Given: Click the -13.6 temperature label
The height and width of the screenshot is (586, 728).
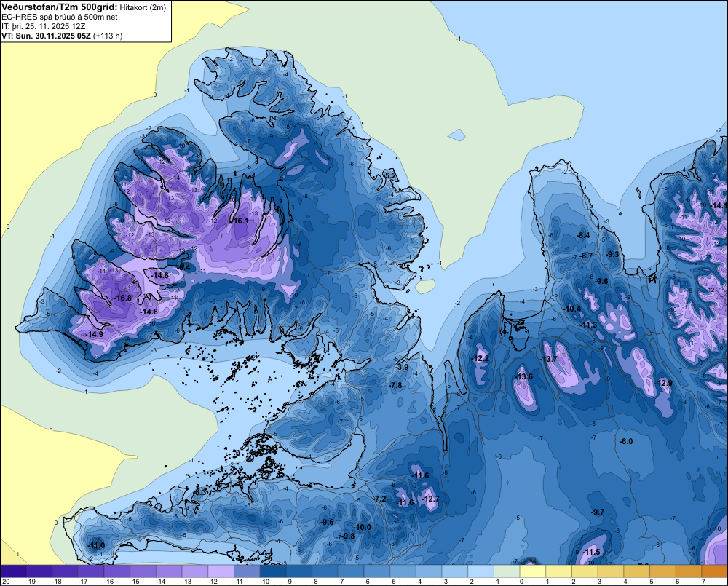Looking at the screenshot, I should pos(524,376).
